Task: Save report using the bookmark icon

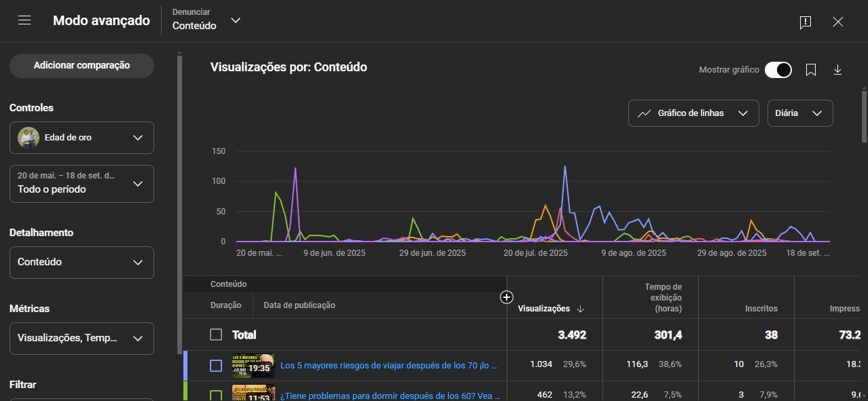Action: click(x=811, y=70)
